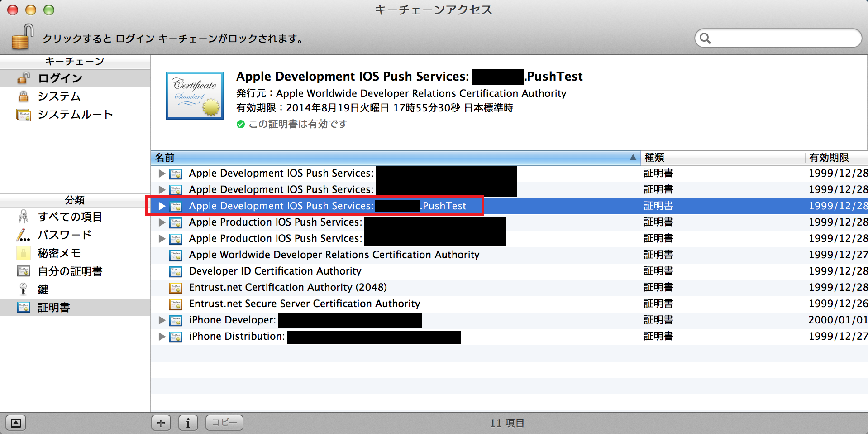Click the 証明書 category certificate icon

pyautogui.click(x=24, y=307)
